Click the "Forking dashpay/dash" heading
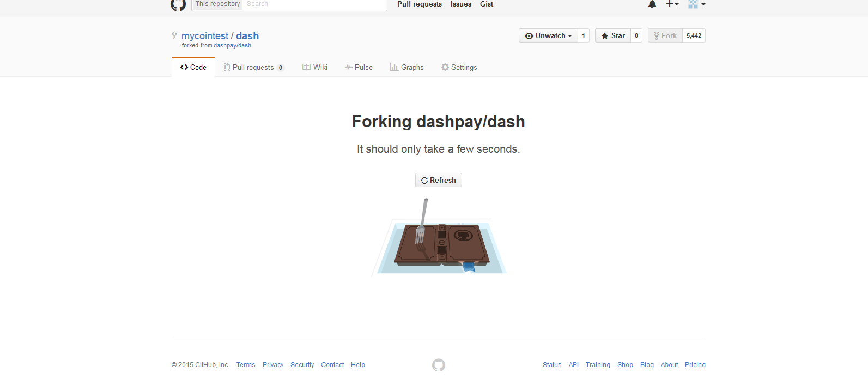 tap(439, 122)
